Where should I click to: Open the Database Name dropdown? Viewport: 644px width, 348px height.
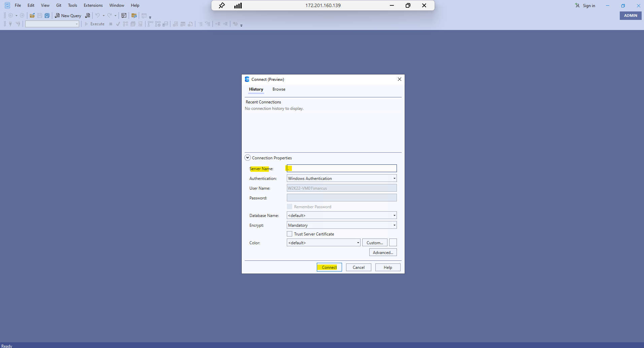pyautogui.click(x=394, y=215)
